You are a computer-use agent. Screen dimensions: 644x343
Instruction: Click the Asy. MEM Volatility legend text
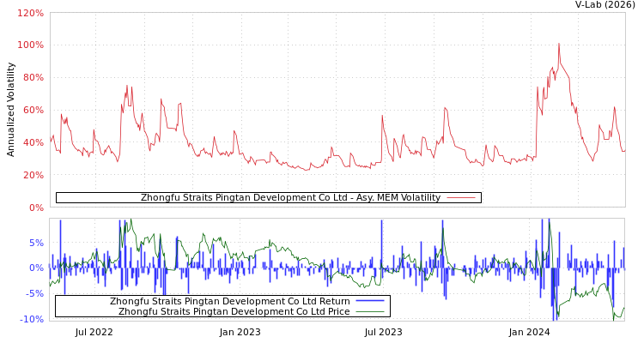point(290,198)
